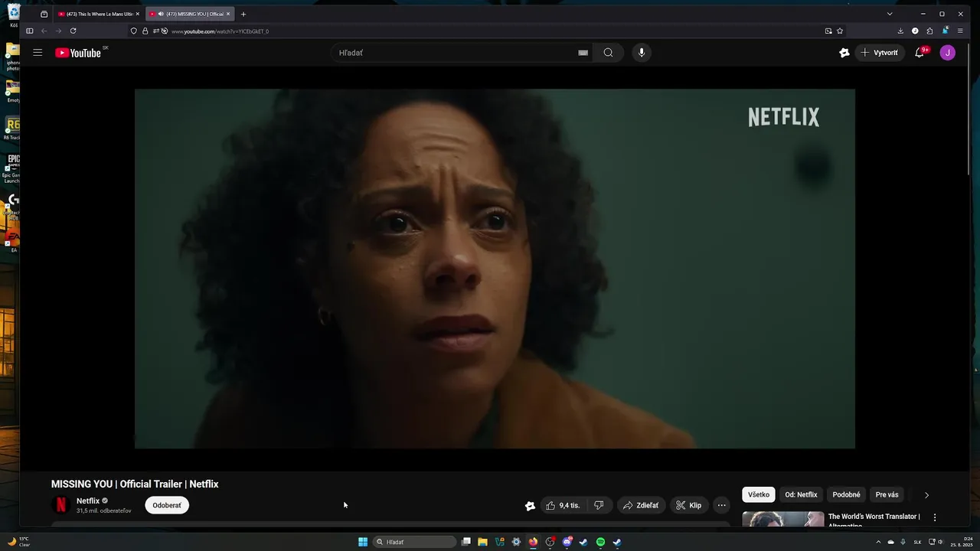980x551 pixels.
Task: Like the video (9,4 tis.)
Action: (x=563, y=505)
